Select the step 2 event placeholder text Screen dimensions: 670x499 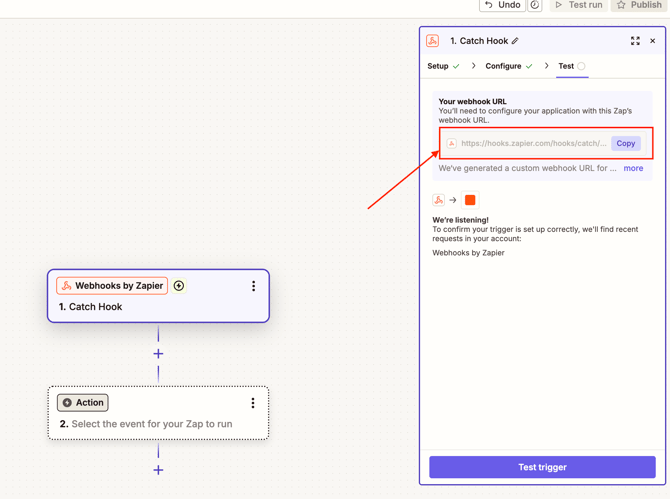tap(152, 424)
